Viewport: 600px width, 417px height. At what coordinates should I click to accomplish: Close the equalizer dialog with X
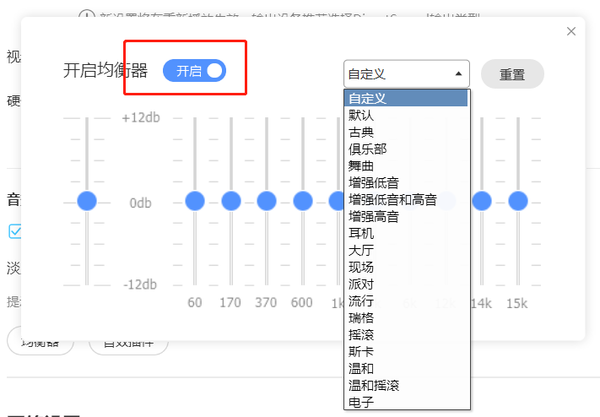[571, 32]
